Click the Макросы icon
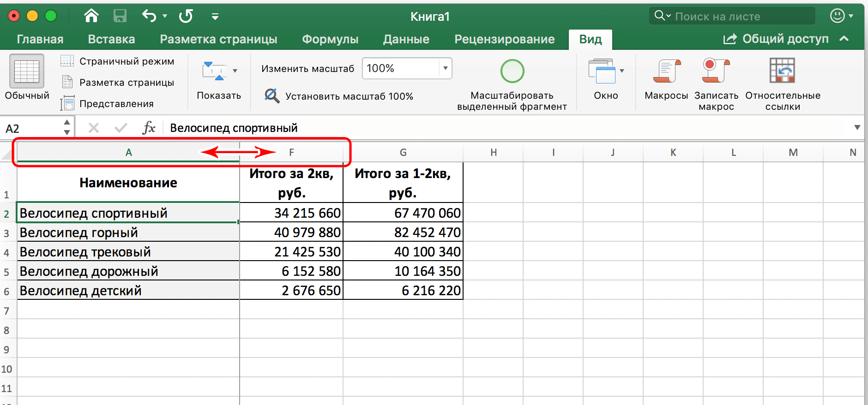 (x=666, y=71)
